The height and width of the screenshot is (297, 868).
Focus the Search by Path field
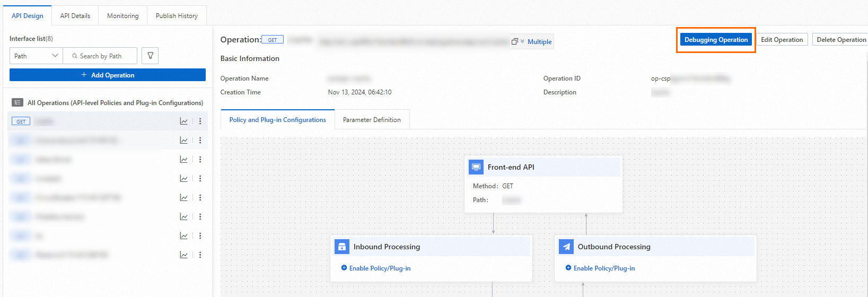point(100,56)
